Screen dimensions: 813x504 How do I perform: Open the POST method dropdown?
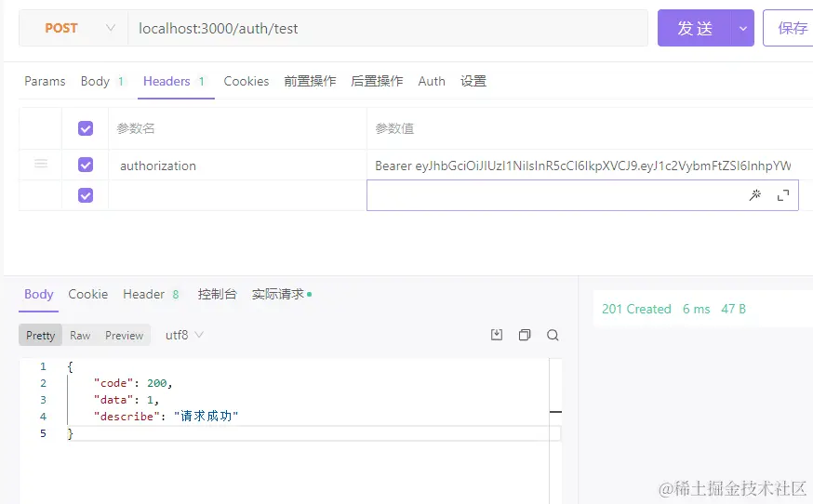pos(73,28)
